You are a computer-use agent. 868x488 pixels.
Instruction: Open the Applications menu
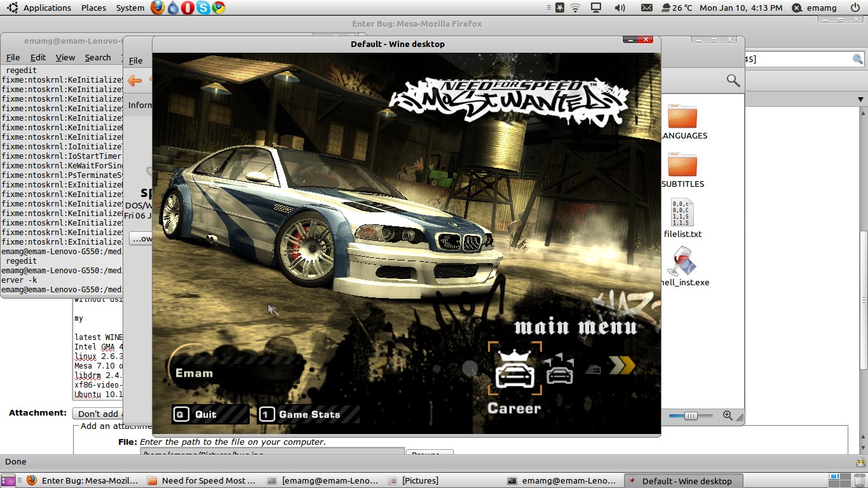pos(47,8)
